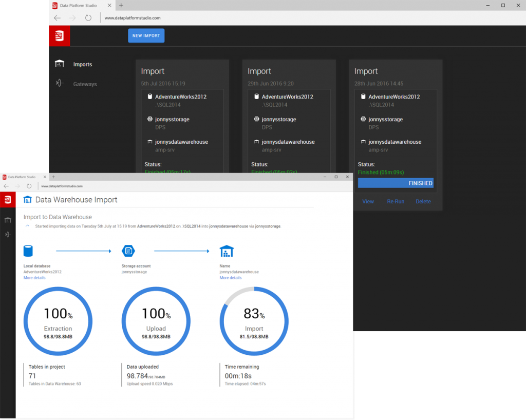526x420 pixels.
Task: Open the Gateways sidebar item
Action: pos(85,84)
